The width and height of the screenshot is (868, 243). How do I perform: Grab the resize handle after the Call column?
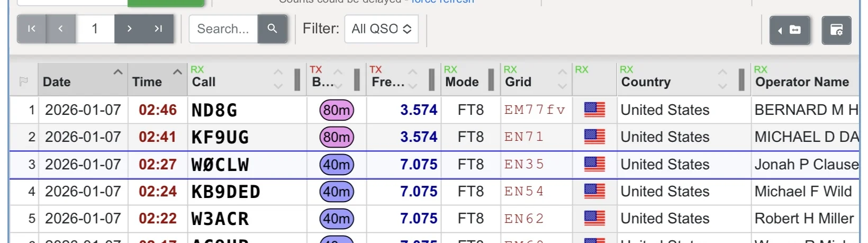click(x=297, y=79)
